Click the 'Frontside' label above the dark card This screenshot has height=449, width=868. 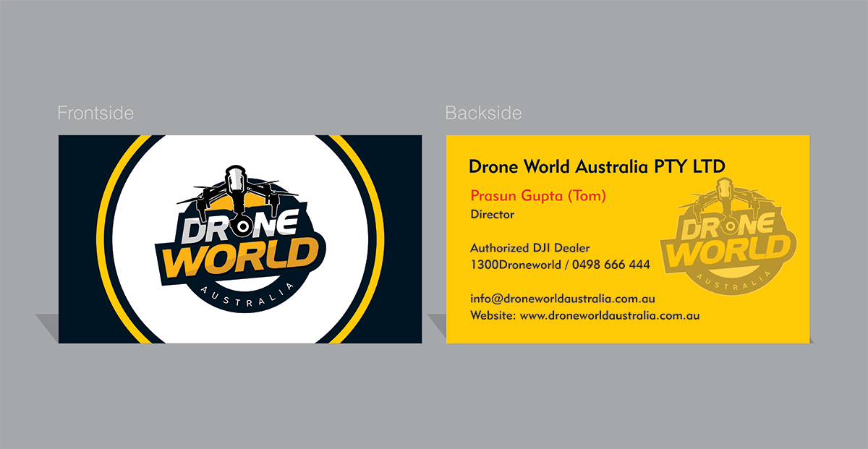click(x=95, y=114)
